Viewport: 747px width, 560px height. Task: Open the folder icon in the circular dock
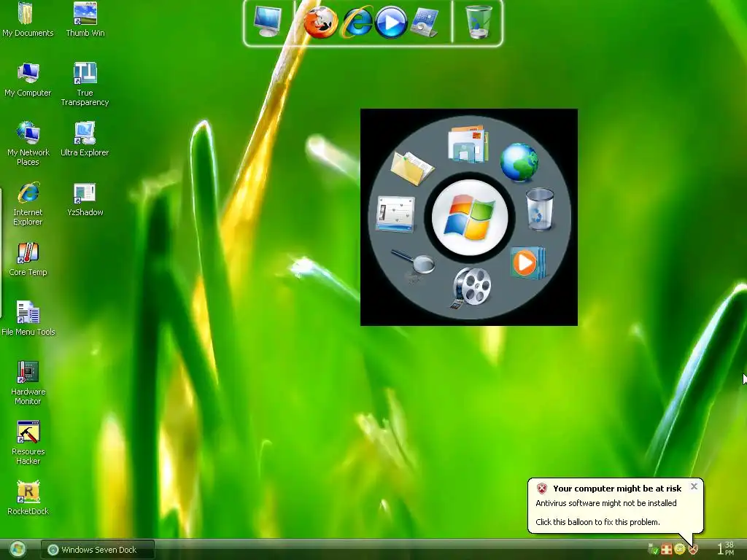point(411,168)
